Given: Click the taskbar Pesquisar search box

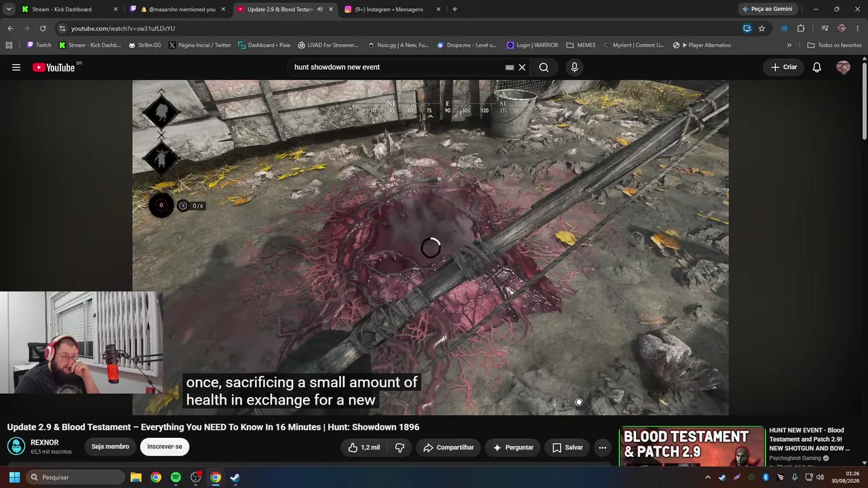Looking at the screenshot, I should point(74,477).
